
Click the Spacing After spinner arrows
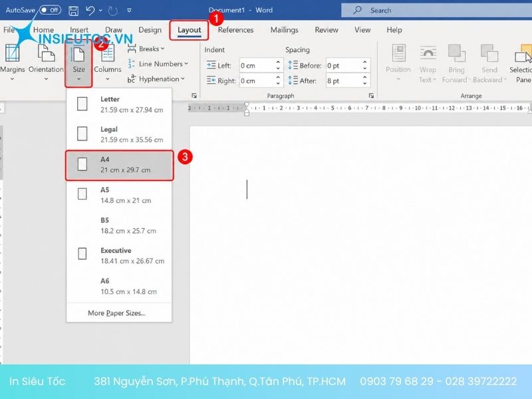pyautogui.click(x=364, y=80)
